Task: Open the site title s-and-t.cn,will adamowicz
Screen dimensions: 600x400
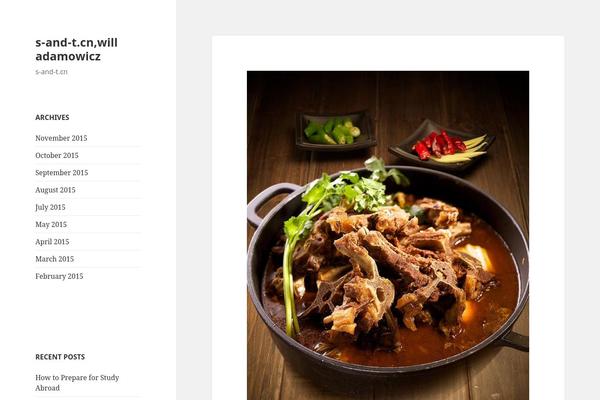Action: [x=76, y=49]
